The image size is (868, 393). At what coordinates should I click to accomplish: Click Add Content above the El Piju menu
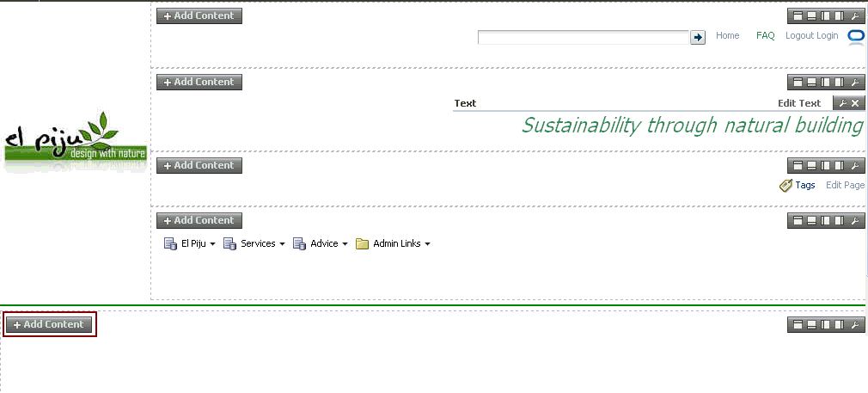[x=199, y=220]
